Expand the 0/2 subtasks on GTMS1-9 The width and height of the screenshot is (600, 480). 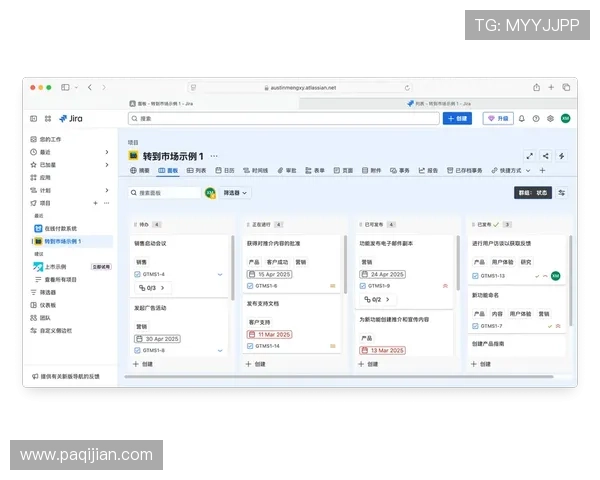point(377,299)
